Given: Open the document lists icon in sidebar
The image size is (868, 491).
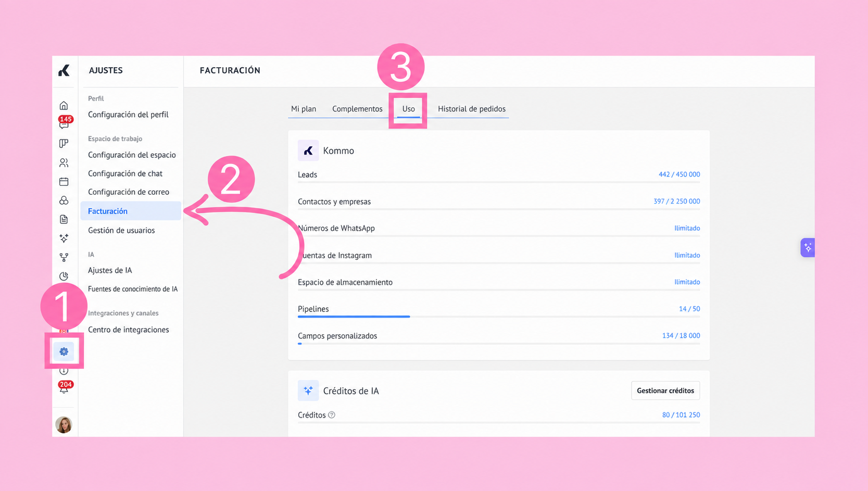Looking at the screenshot, I should [64, 219].
